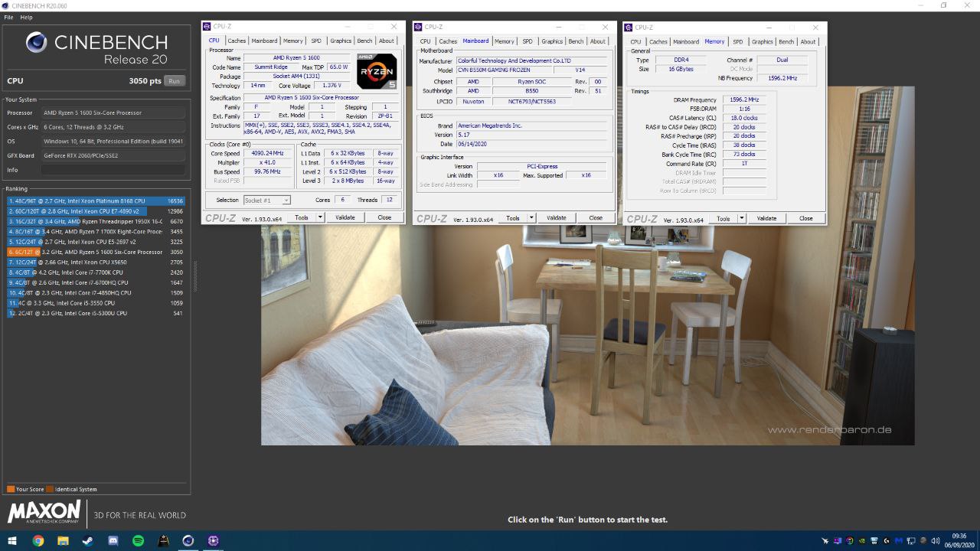Viewport: 980px width, 551px height.
Task: Click the CPU-Z icon in the Mainboard window title bar
Action: coord(418,27)
